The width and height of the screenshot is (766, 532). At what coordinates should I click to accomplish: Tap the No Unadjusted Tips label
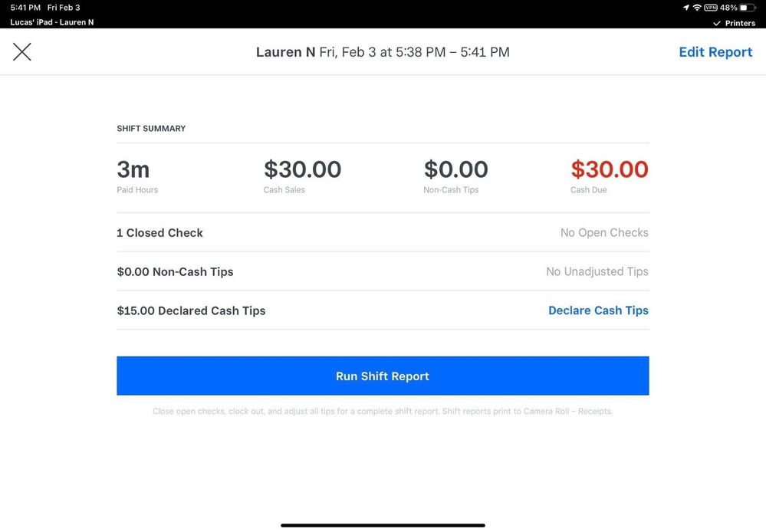pyautogui.click(x=597, y=272)
